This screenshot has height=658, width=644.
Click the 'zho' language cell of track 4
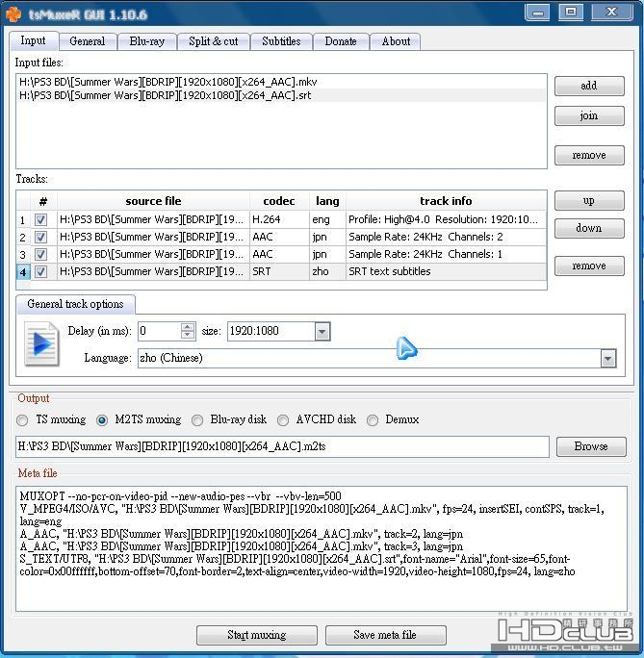327,271
